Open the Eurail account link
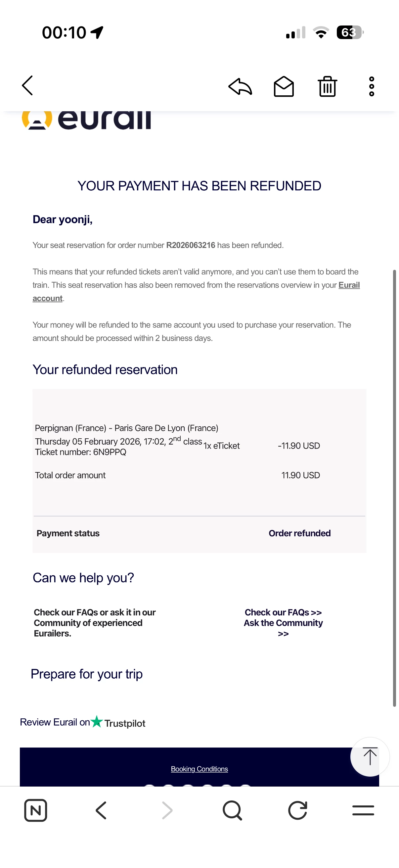This screenshot has height=868, width=399. pos(349,285)
